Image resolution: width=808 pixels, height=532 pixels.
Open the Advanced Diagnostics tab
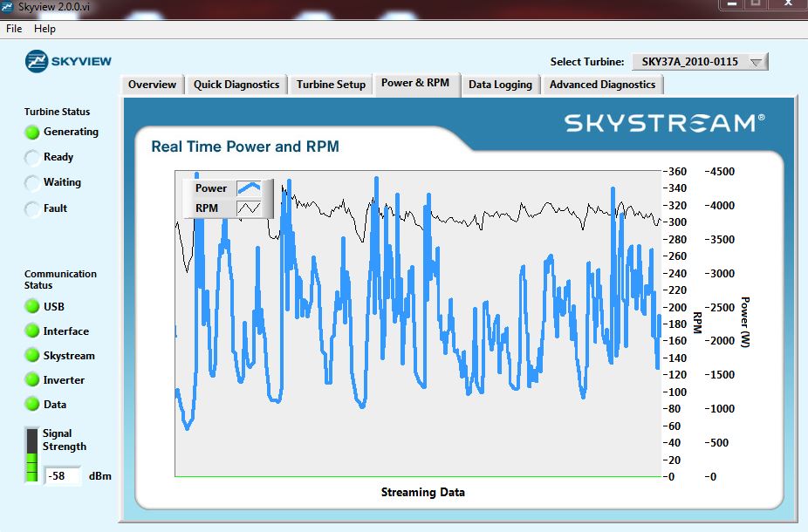point(602,85)
